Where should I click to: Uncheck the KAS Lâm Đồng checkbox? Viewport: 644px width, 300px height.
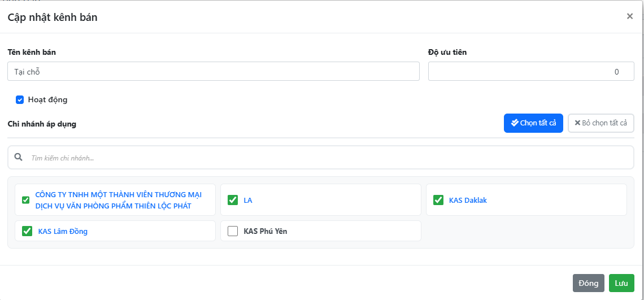(27, 231)
